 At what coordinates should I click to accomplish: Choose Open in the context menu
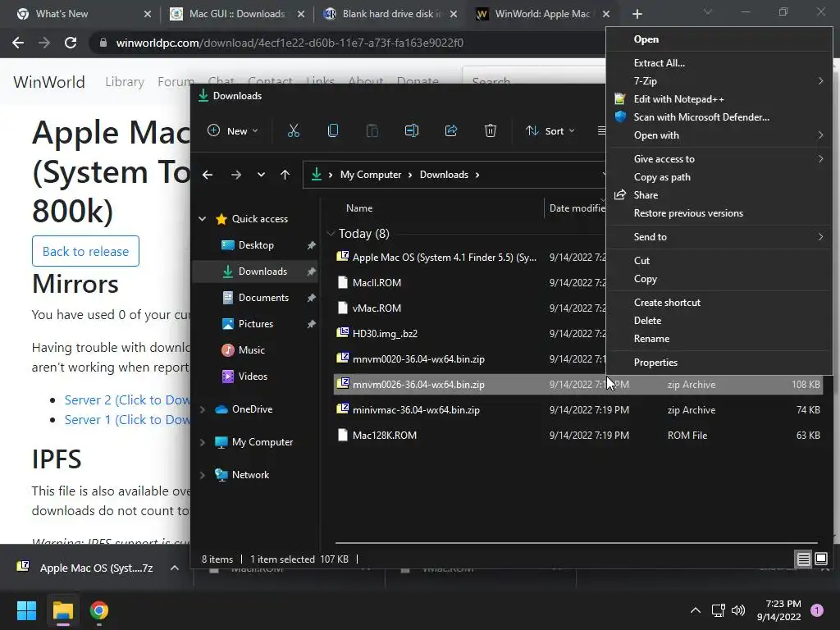(x=719, y=39)
